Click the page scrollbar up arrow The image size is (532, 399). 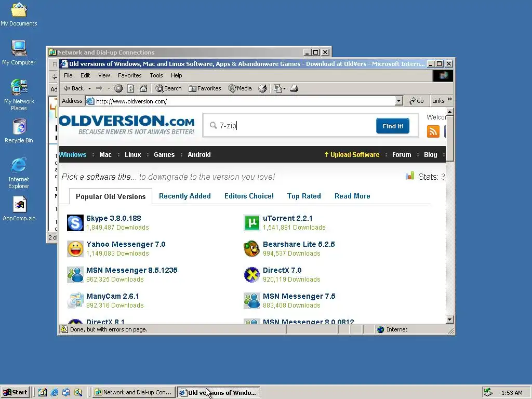click(450, 112)
